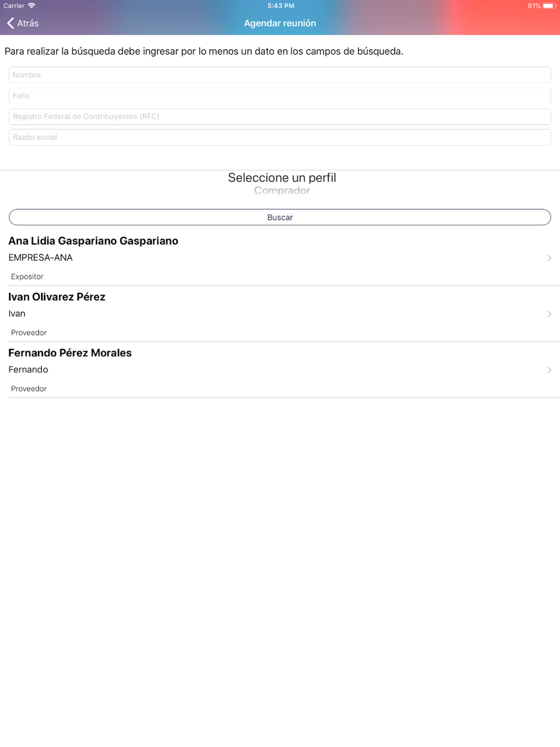This screenshot has width=560, height=747.
Task: Tap the 5:43 PM clock in status bar
Action: [281, 6]
